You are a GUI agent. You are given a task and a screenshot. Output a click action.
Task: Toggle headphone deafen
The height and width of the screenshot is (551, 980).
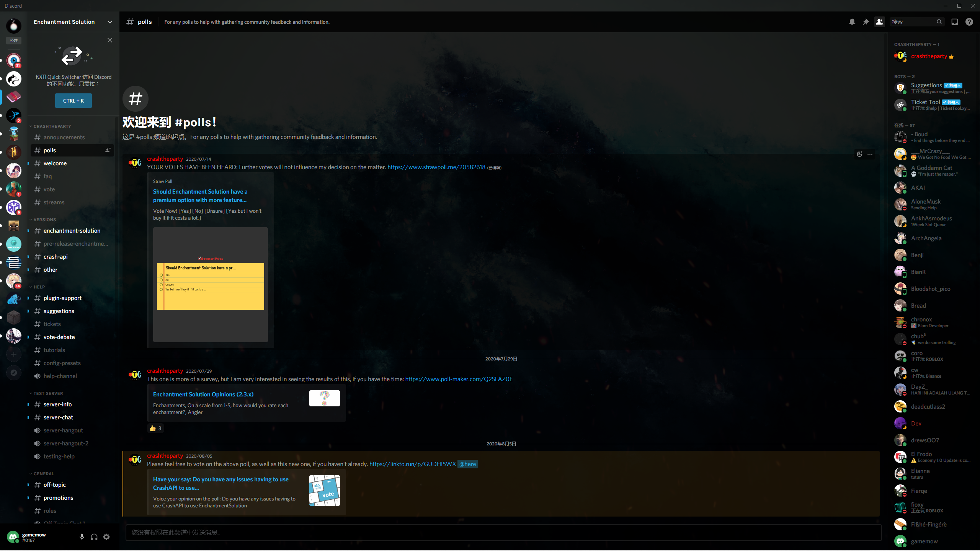(x=94, y=537)
